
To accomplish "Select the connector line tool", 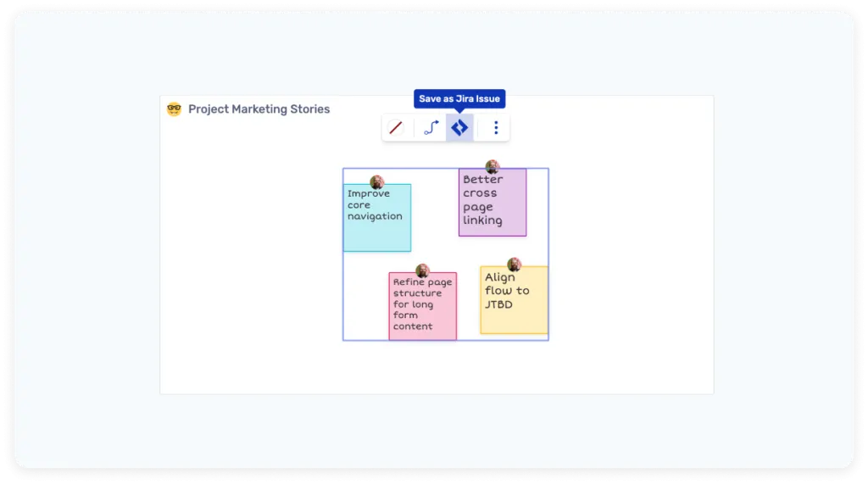I will pyautogui.click(x=431, y=128).
